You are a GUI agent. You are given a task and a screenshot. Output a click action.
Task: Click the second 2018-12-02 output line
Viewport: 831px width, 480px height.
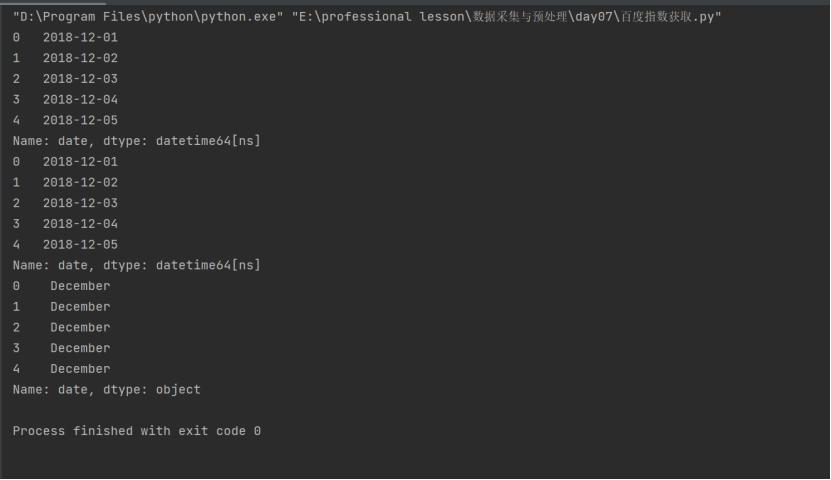65,182
